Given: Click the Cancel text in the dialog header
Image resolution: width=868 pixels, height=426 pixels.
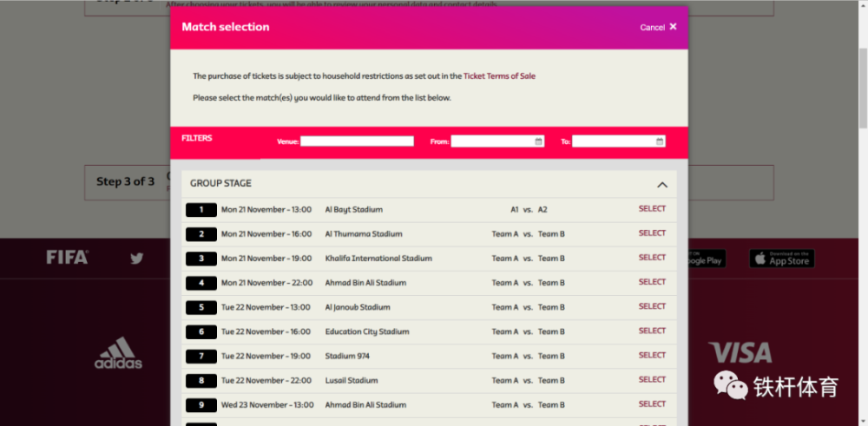Looking at the screenshot, I should 652,27.
